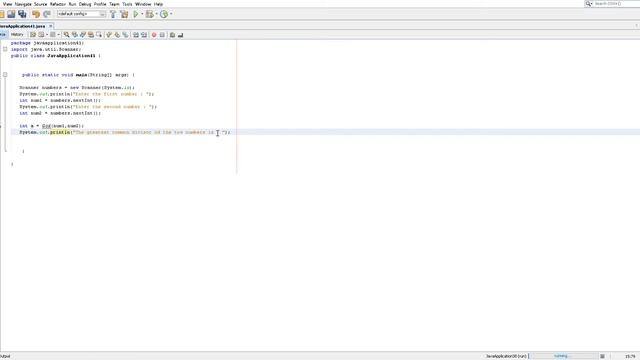Toggle Highlight Search in editor toolbar

coord(91,35)
